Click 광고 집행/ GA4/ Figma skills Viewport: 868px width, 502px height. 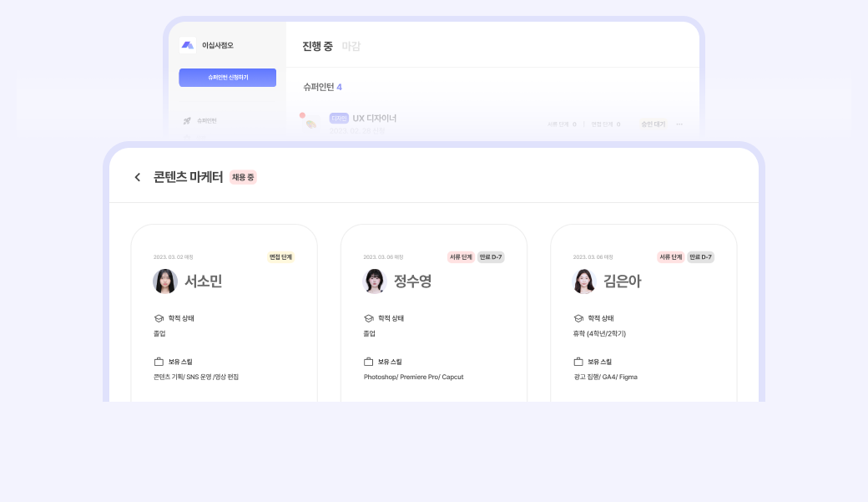tap(606, 377)
